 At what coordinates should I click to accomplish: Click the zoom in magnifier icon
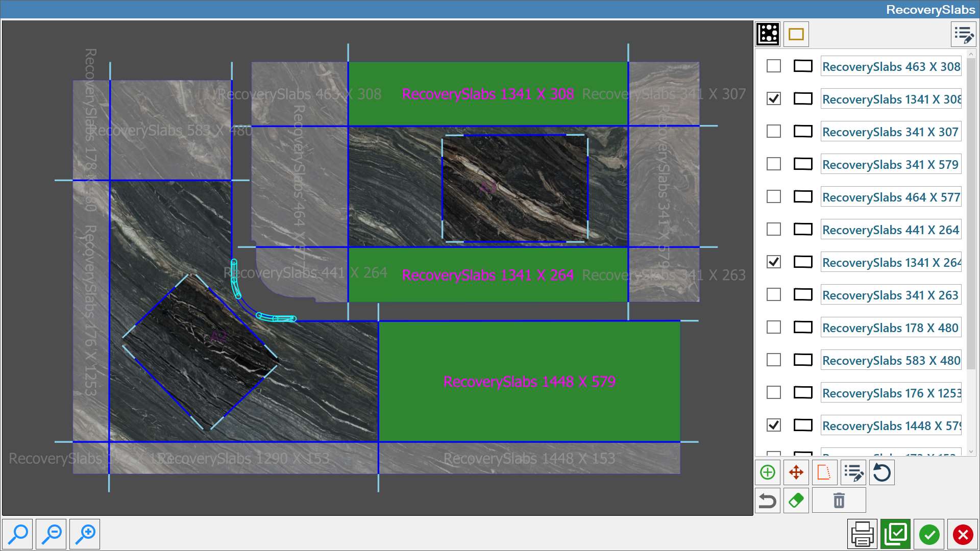(x=85, y=534)
